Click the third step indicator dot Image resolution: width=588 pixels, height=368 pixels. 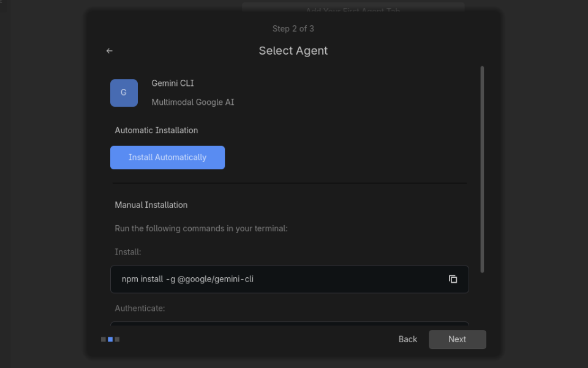(117, 339)
